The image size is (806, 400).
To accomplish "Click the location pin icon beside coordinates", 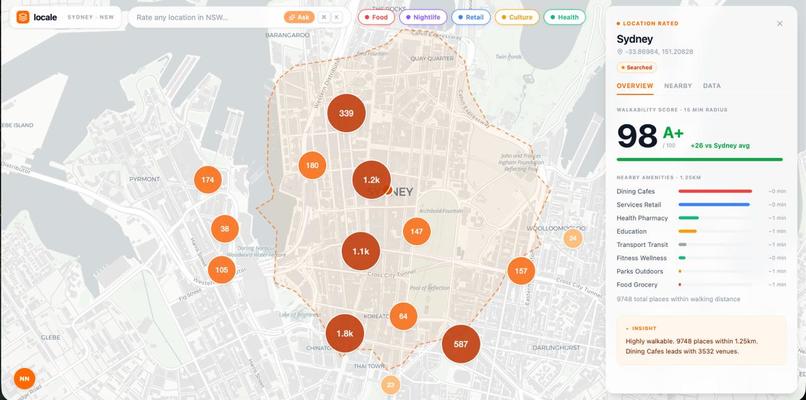I will 619,52.
